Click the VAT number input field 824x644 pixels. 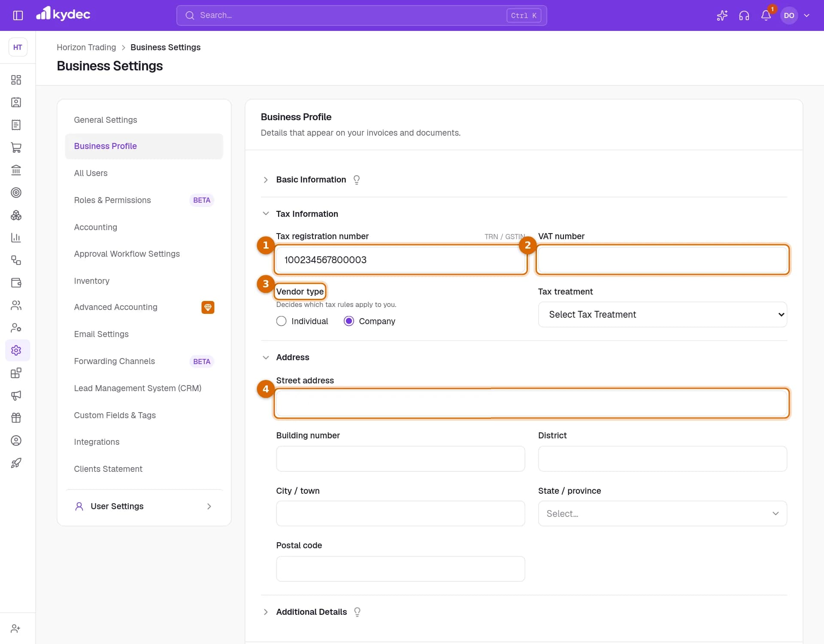(662, 260)
